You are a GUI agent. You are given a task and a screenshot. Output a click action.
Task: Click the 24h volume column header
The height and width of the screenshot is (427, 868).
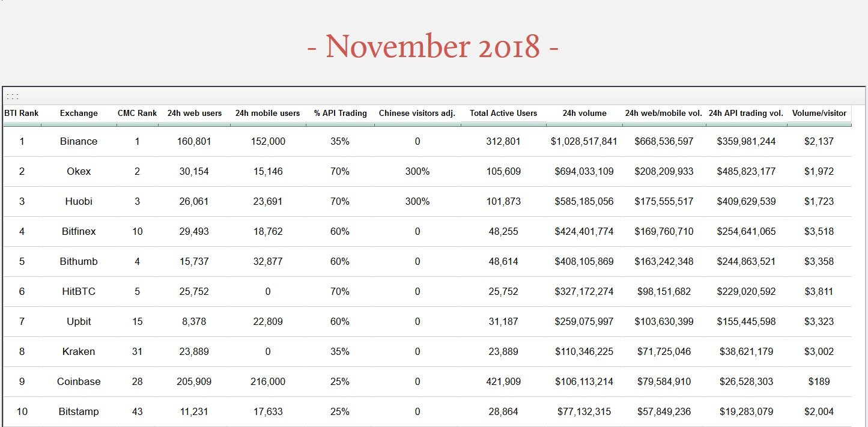(584, 113)
